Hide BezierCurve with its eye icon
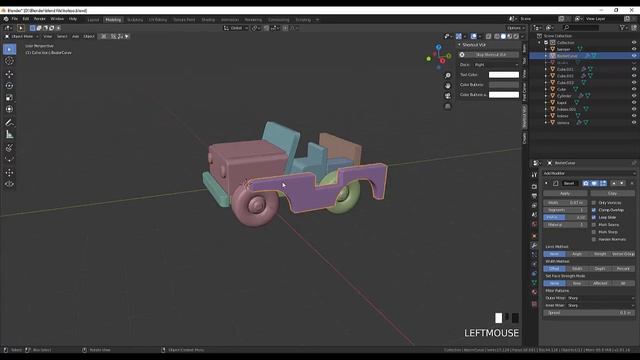The width and height of the screenshot is (640, 360). pyautogui.click(x=634, y=56)
